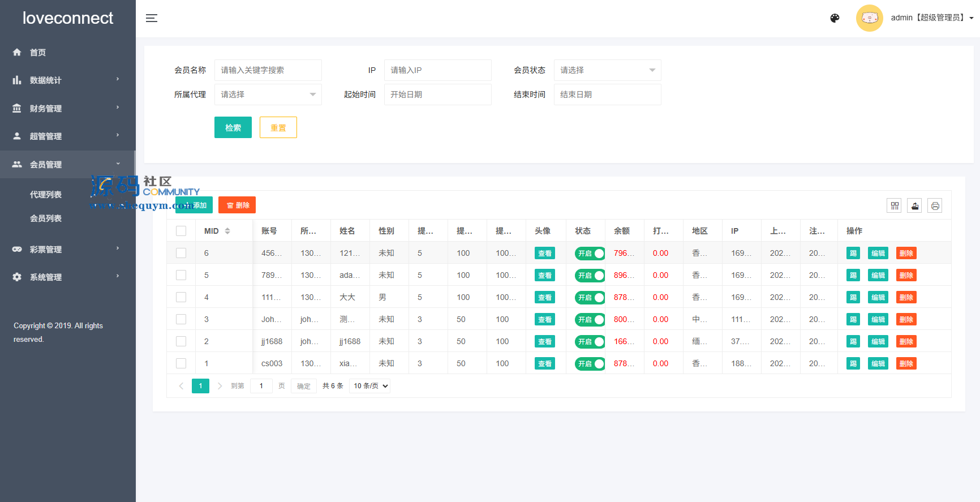Click the admin avatar image

tap(869, 18)
